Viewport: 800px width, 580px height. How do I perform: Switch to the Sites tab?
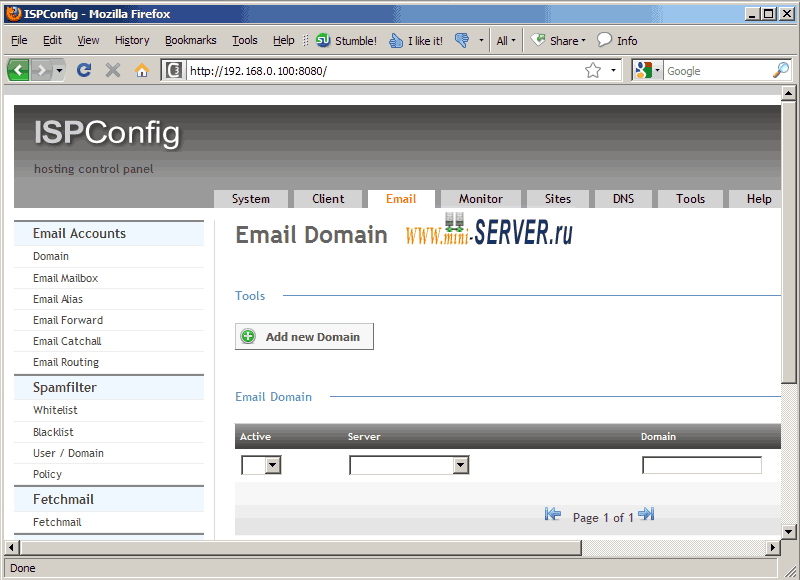[x=558, y=198]
